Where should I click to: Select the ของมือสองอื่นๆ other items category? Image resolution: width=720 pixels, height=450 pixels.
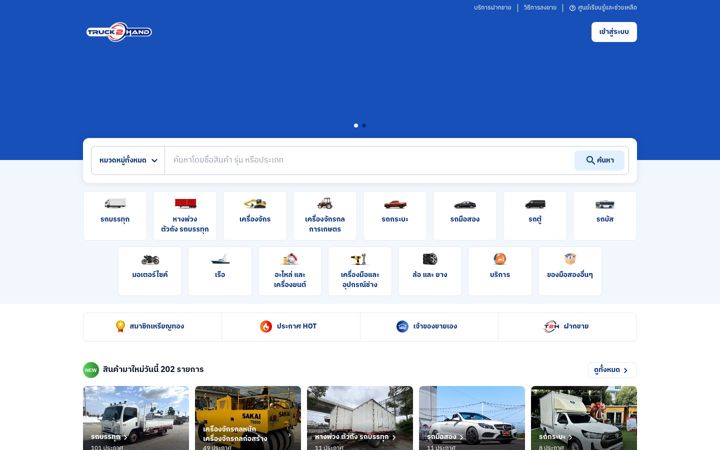coord(570,271)
